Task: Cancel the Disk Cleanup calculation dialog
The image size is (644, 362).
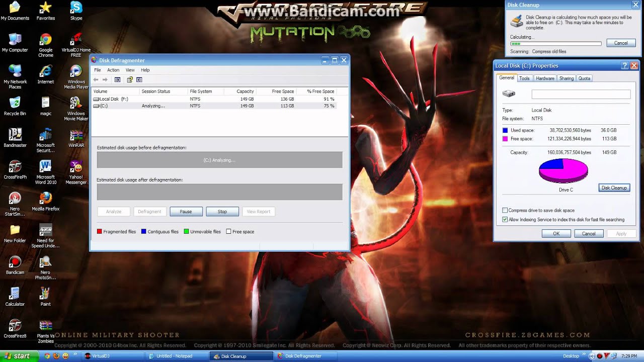Action: pos(621,43)
